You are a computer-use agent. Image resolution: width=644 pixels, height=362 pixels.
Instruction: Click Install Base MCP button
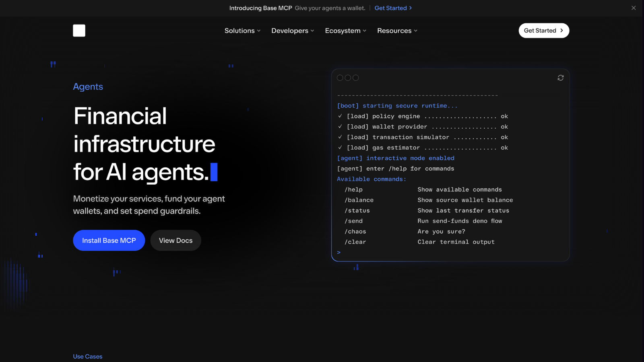click(109, 241)
